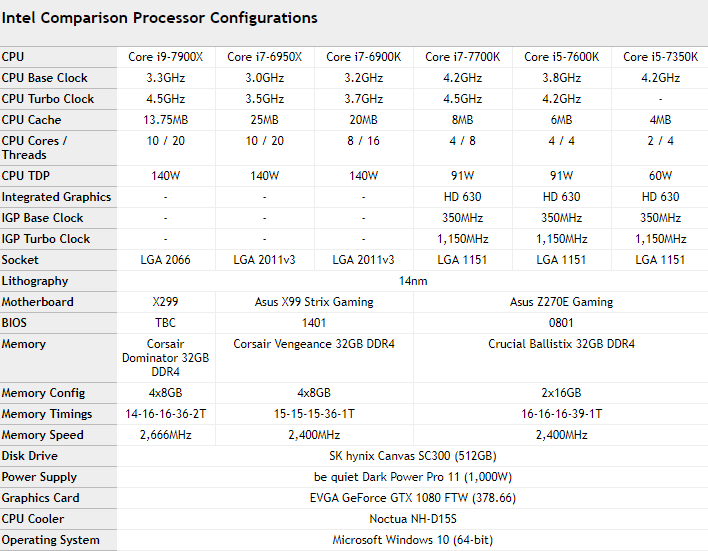
Task: Select the LGA 2066 socket cell
Action: coord(166,260)
